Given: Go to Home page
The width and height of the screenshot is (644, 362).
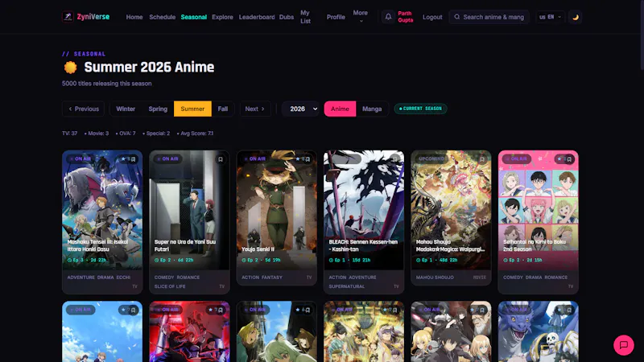Looking at the screenshot, I should tap(134, 17).
